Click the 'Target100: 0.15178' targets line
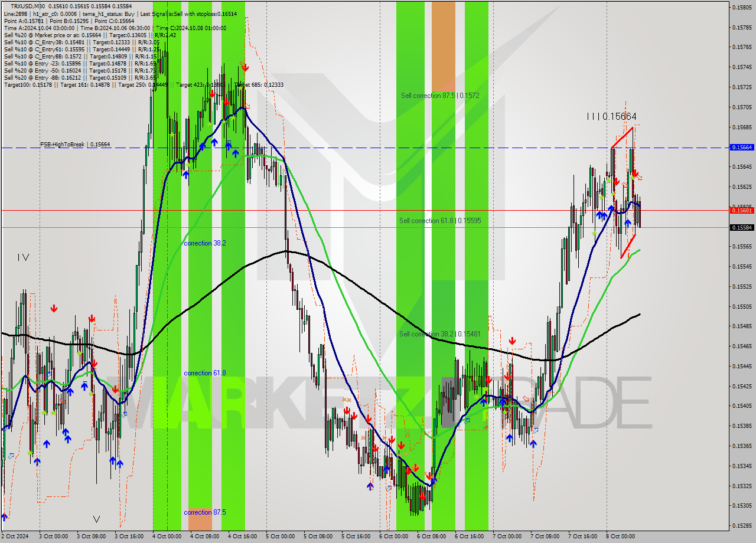Image resolution: width=756 pixels, height=543 pixels. coord(144,84)
